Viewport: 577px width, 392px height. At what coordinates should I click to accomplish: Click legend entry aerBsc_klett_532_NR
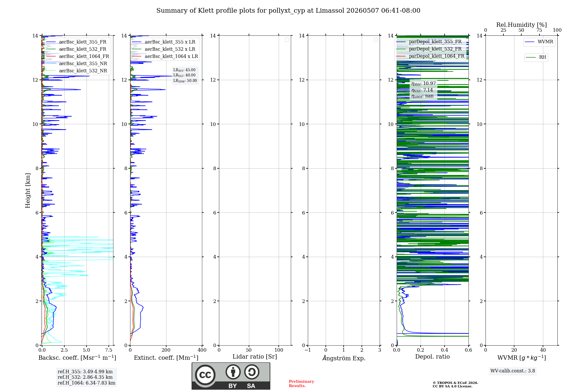[x=77, y=71]
